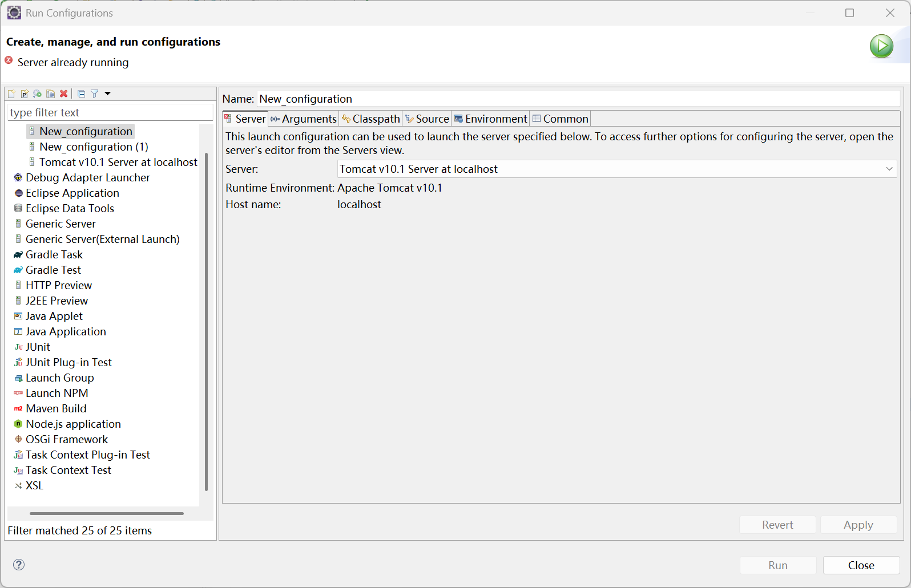Viewport: 911px width, 588px height.
Task: Maximize the Run Configurations window
Action: [x=849, y=13]
